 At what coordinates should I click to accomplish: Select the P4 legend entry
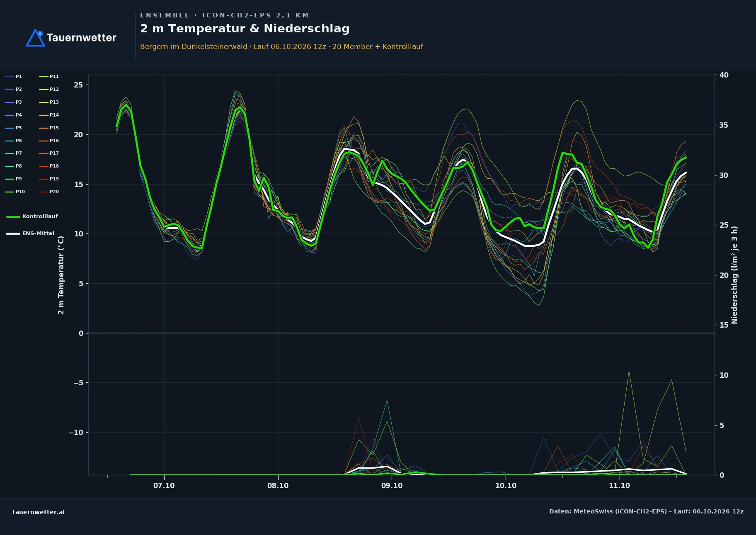[13, 115]
